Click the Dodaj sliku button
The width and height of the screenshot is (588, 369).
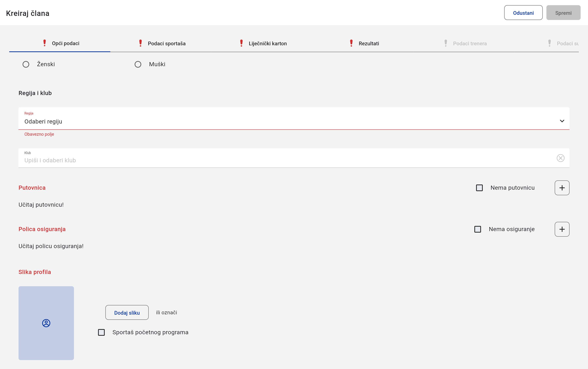[127, 313]
